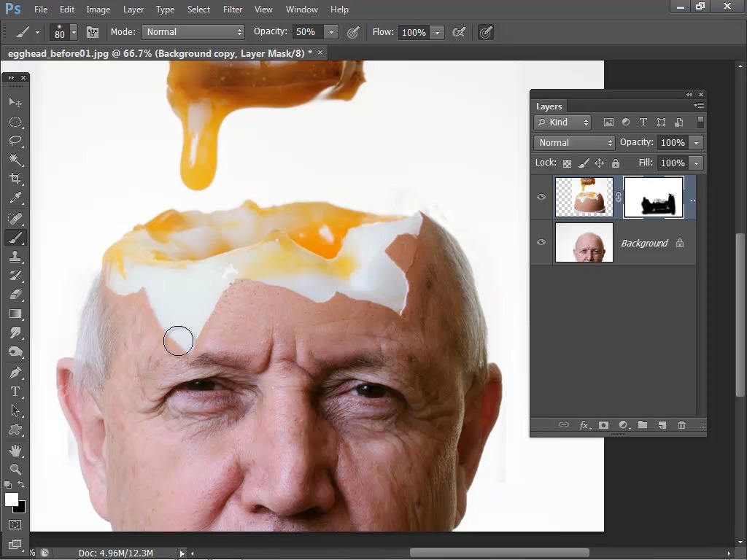This screenshot has height=560, width=747.
Task: Select the Sponge tool
Action: [15, 351]
